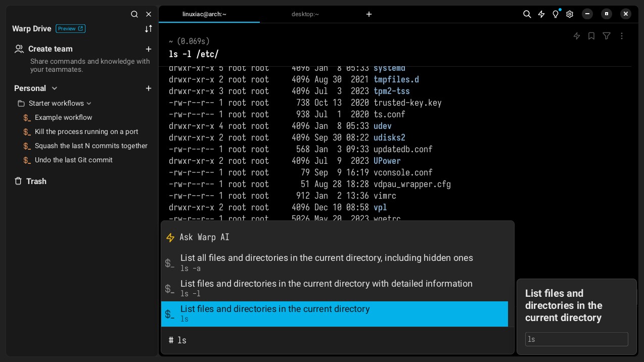Click ts.conf file name
644x362 pixels.
389,114
